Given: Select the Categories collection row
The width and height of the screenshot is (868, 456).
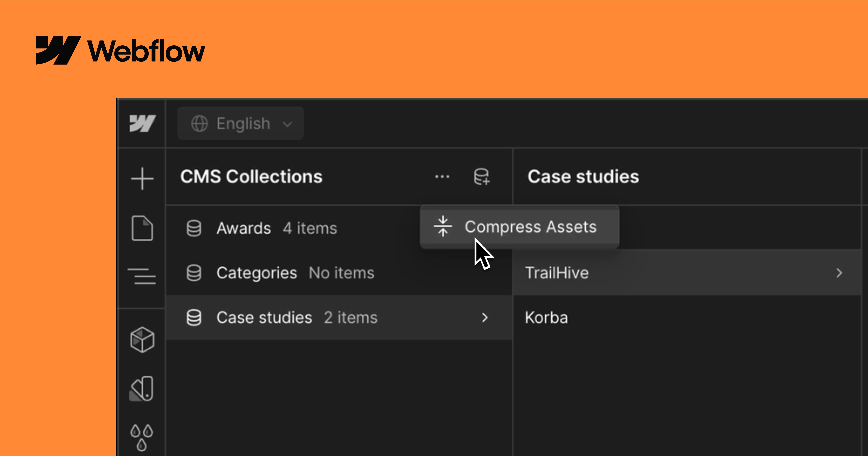Looking at the screenshot, I should click(x=339, y=273).
